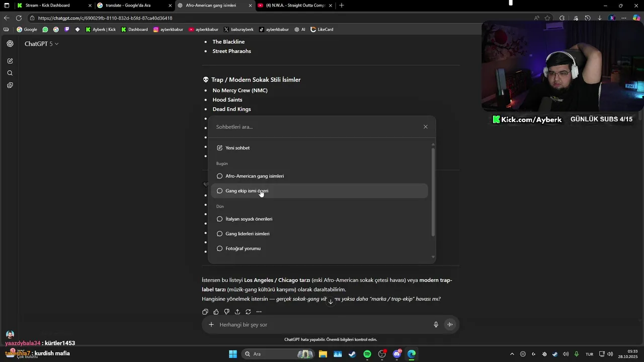Open the Instagram ayberkbabur bookmark
644x362 pixels.
(168, 30)
